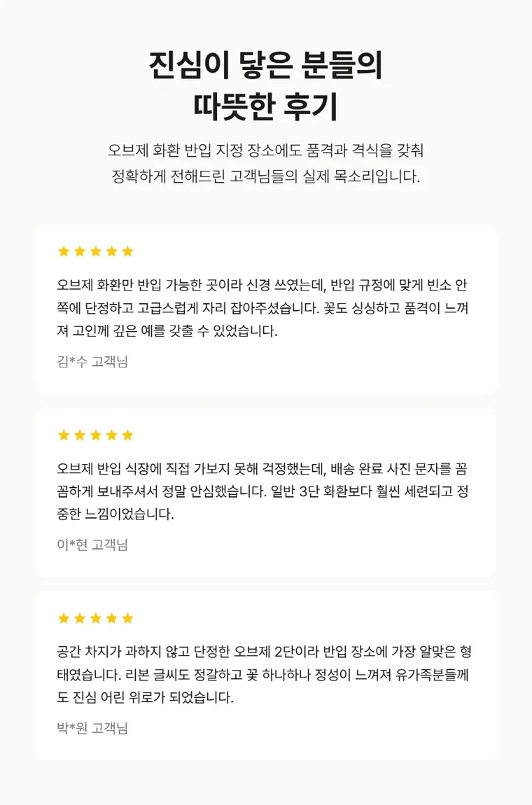Viewport: 532px width, 805px height.
Task: Click review text mentioning 배송 완료 사진 문자
Action: [x=262, y=491]
